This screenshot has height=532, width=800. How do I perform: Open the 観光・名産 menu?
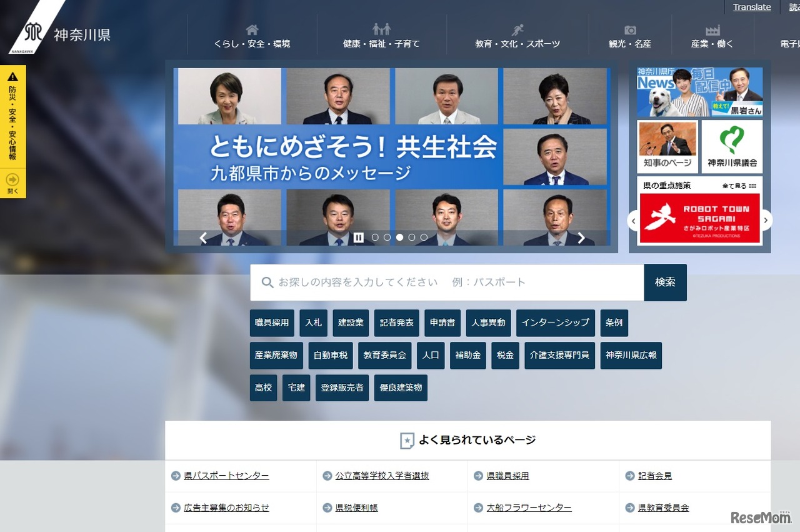pyautogui.click(x=630, y=36)
